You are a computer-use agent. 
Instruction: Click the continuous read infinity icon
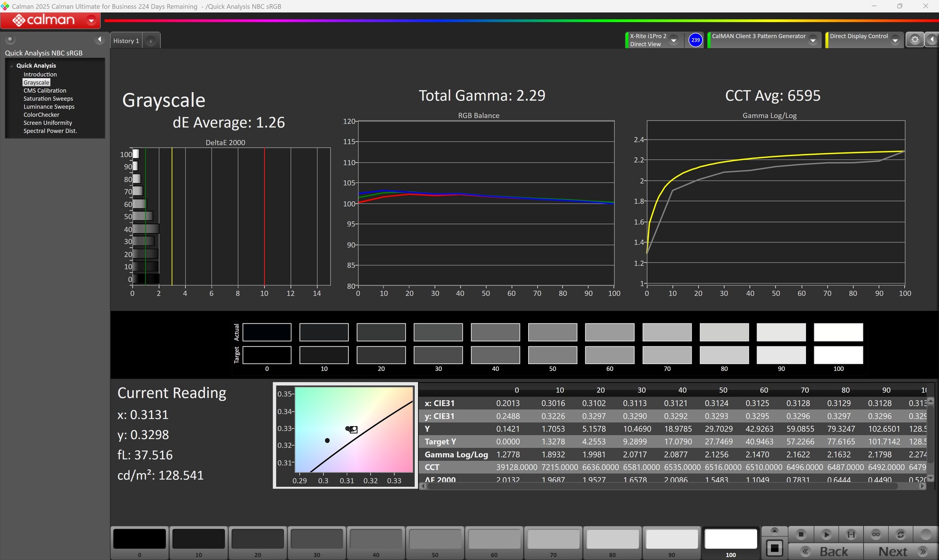coord(876,534)
